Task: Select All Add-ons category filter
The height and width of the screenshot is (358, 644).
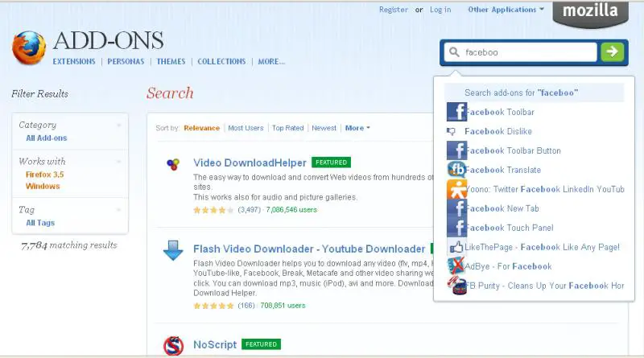Action: [x=47, y=138]
